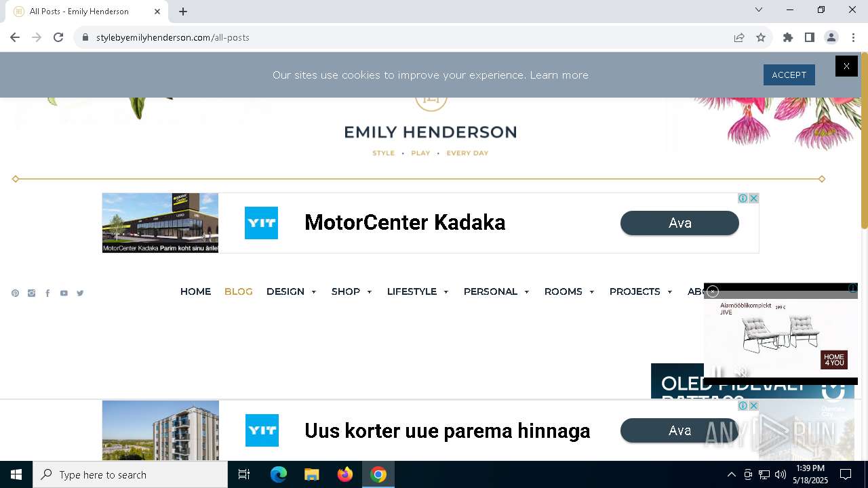868x488 pixels.
Task: Click the HOME 4 YOU ad logo
Action: click(x=834, y=360)
